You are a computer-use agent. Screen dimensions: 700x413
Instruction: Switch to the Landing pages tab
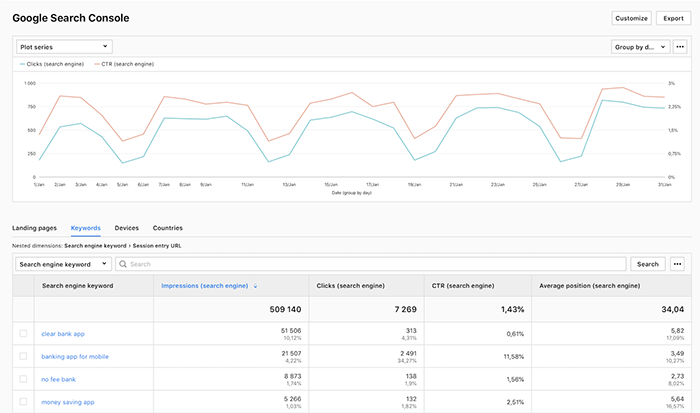35,228
